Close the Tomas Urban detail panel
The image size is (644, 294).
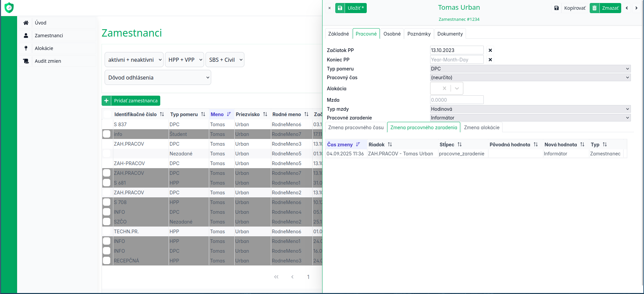(x=329, y=8)
